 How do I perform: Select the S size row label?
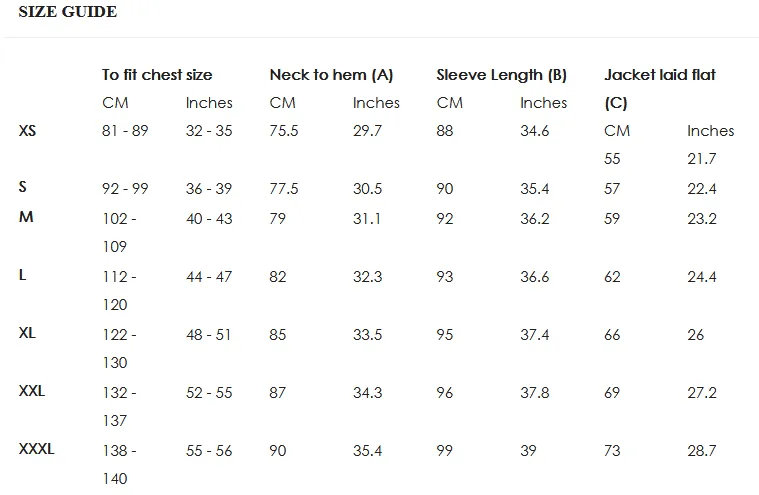point(23,187)
